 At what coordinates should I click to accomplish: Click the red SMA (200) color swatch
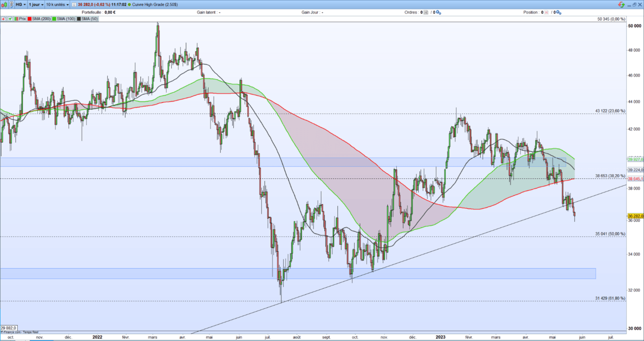coord(29,19)
